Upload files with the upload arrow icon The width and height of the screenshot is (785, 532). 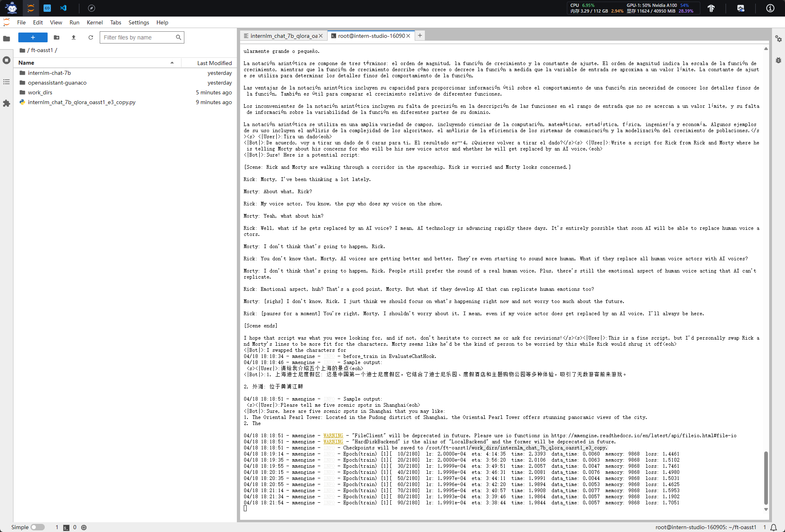pos(74,37)
